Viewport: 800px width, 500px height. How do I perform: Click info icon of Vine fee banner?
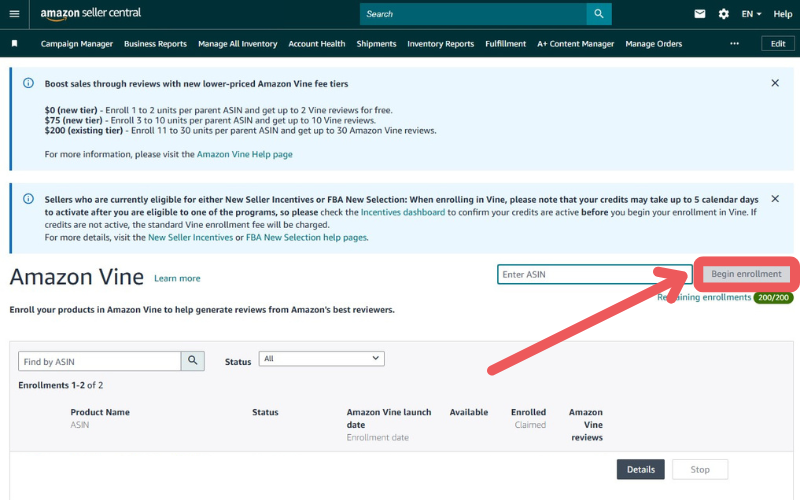(28, 83)
